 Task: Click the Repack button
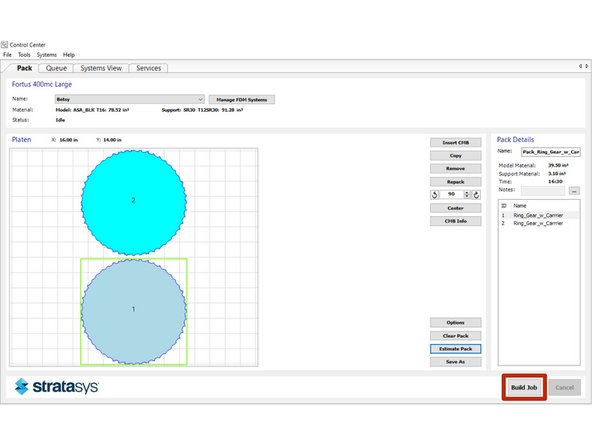[456, 182]
